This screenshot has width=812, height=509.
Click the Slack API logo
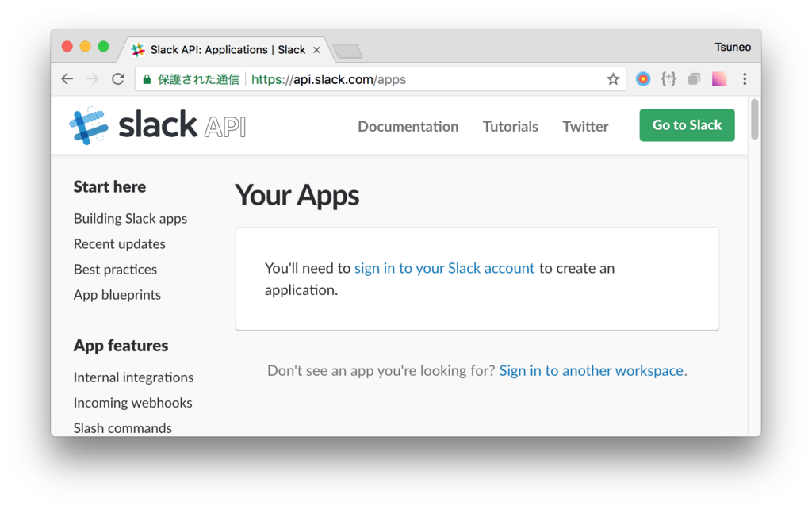pos(158,125)
